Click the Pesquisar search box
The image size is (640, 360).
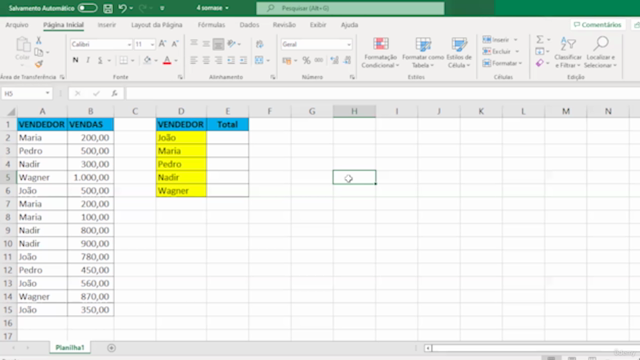tap(350, 8)
